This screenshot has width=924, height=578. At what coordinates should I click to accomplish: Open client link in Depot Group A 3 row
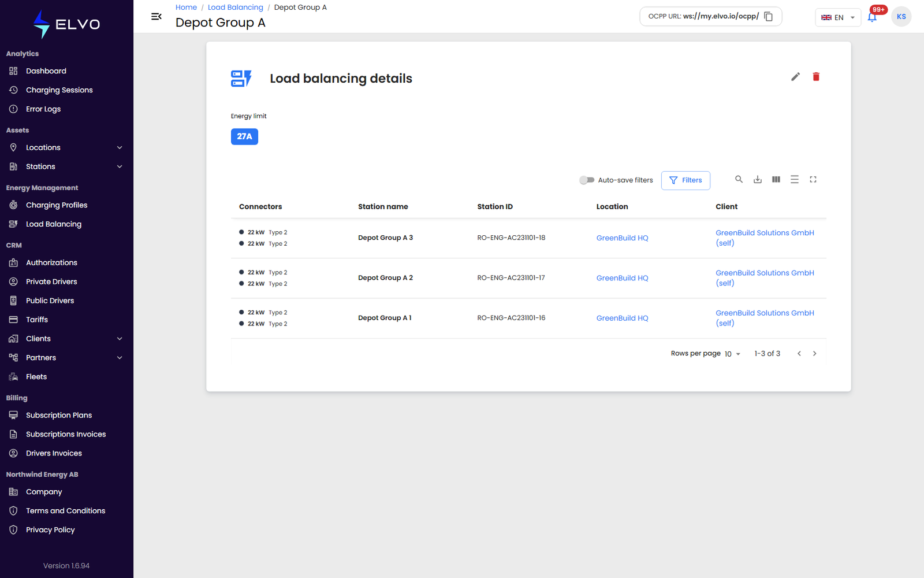click(x=765, y=238)
